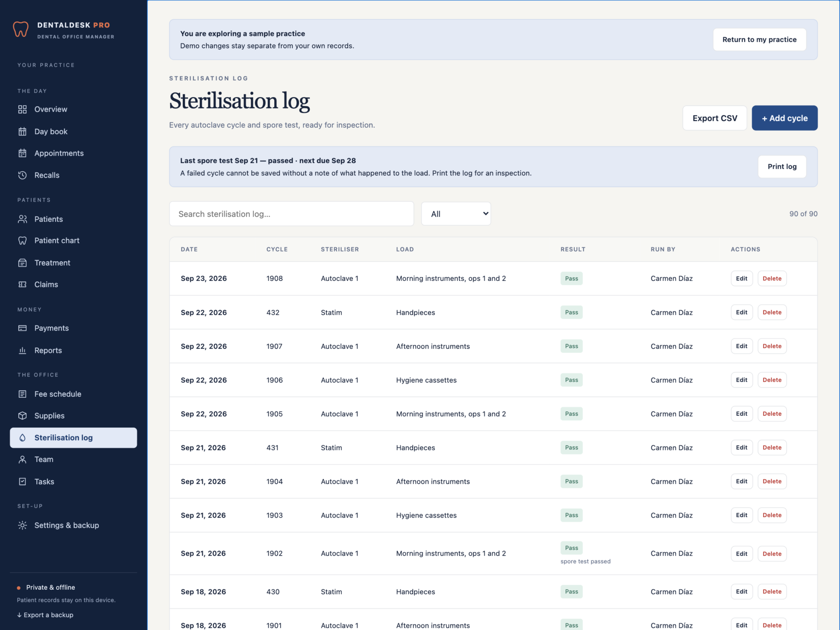This screenshot has width=840, height=630.
Task: Go to Patient chart in sidebar
Action: point(73,241)
